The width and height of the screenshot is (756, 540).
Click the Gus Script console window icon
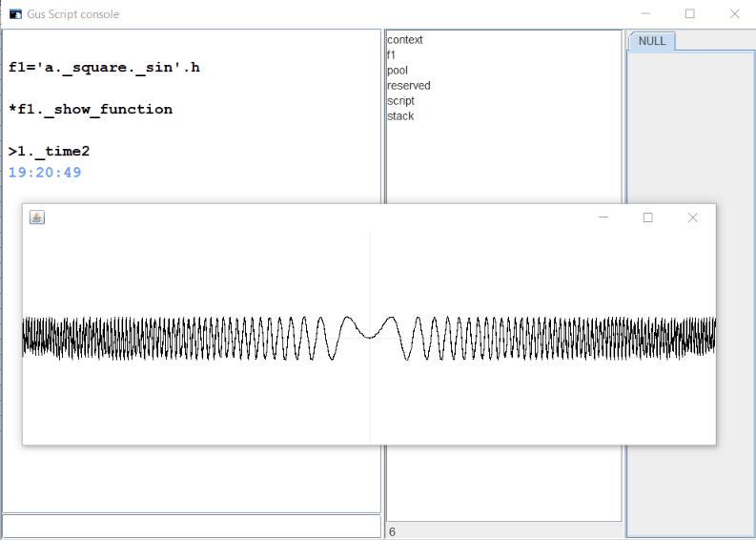15,14
